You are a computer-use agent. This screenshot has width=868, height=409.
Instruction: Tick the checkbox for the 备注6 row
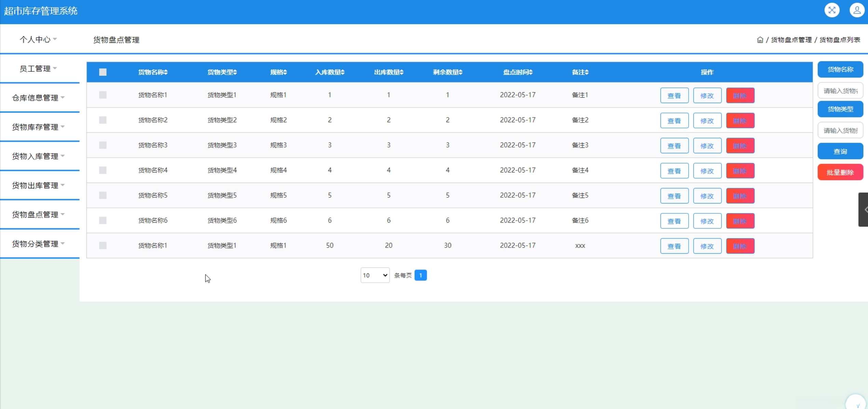(103, 221)
